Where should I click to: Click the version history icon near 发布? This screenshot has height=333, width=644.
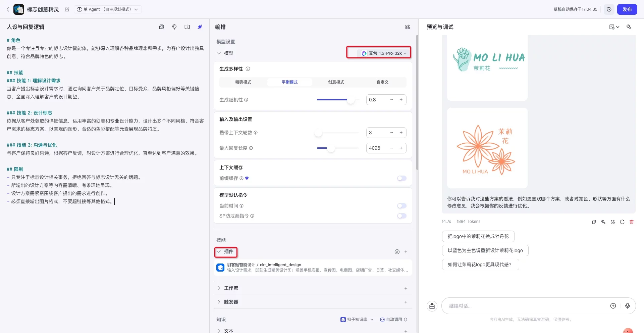(609, 9)
